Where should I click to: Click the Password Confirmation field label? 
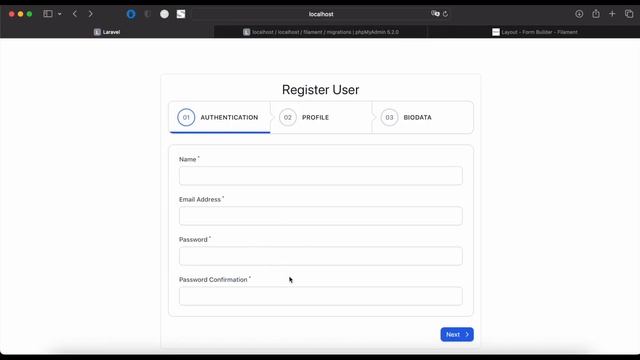pos(213,280)
